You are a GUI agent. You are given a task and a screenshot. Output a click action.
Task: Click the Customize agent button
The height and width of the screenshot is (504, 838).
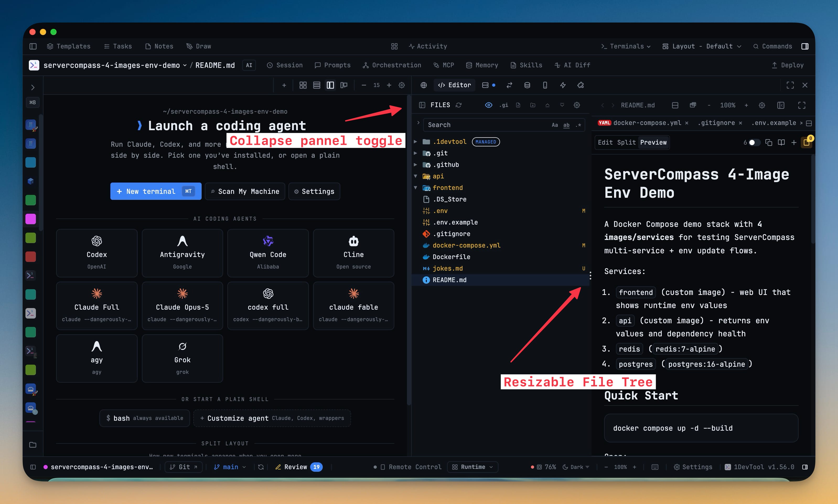point(272,418)
